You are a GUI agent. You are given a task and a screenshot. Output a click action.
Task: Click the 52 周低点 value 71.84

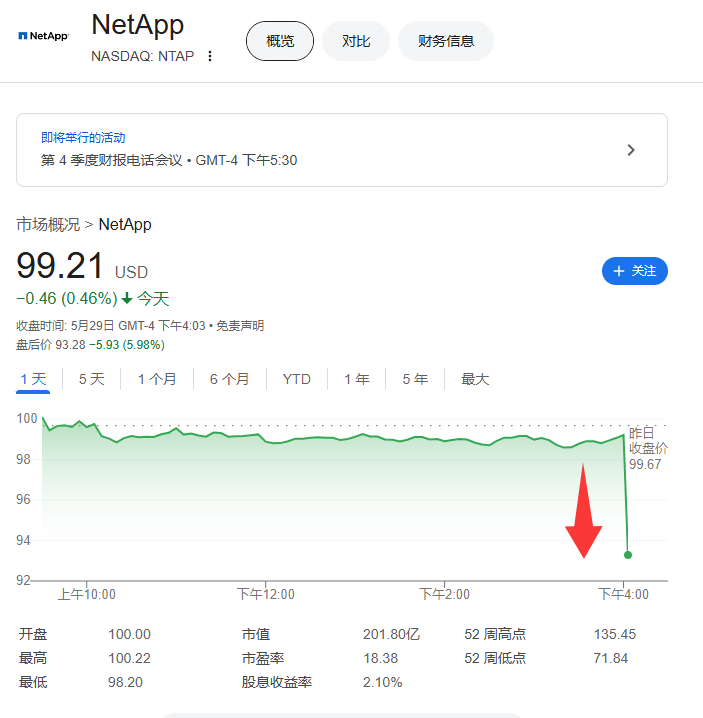coord(610,658)
